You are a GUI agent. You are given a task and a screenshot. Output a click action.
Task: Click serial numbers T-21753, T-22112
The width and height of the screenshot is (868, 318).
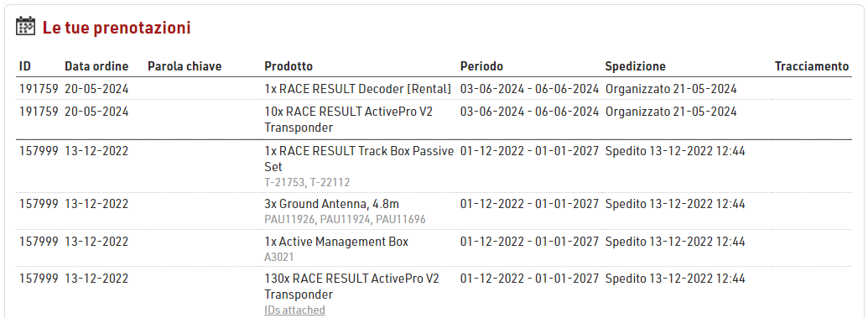tap(307, 182)
